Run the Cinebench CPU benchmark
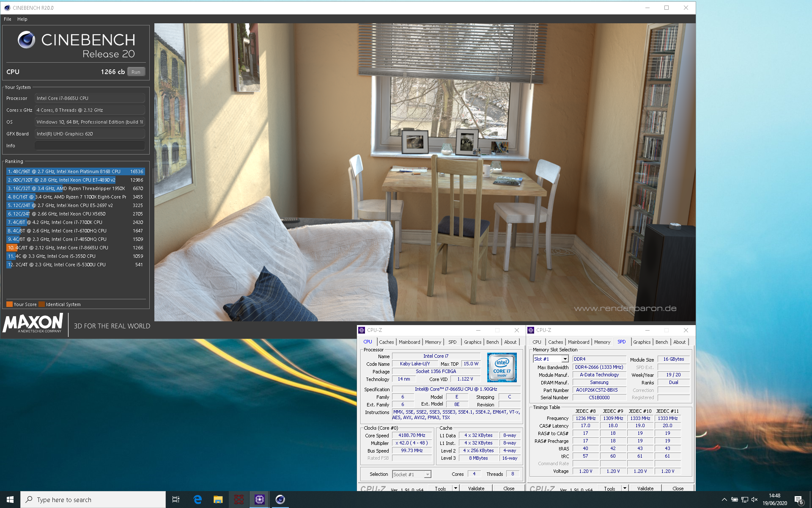The image size is (812, 508). coord(136,72)
